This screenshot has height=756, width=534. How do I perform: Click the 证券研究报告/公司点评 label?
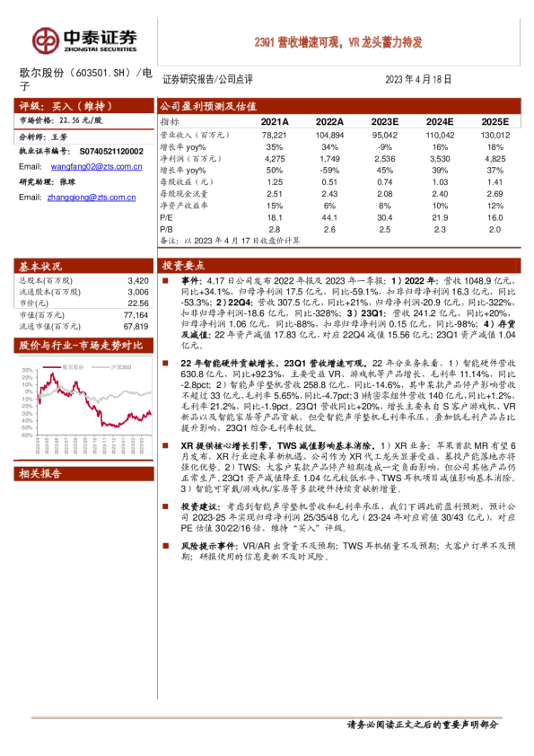point(207,80)
